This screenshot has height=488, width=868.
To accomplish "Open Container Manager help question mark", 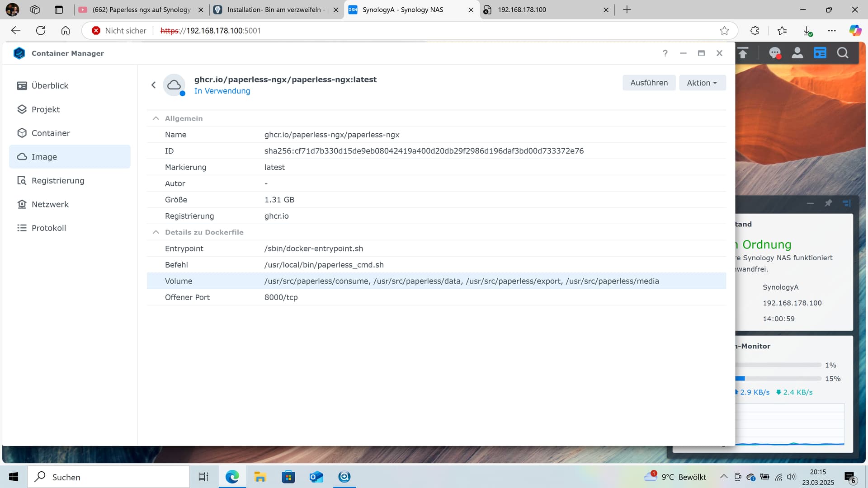I will 665,53.
